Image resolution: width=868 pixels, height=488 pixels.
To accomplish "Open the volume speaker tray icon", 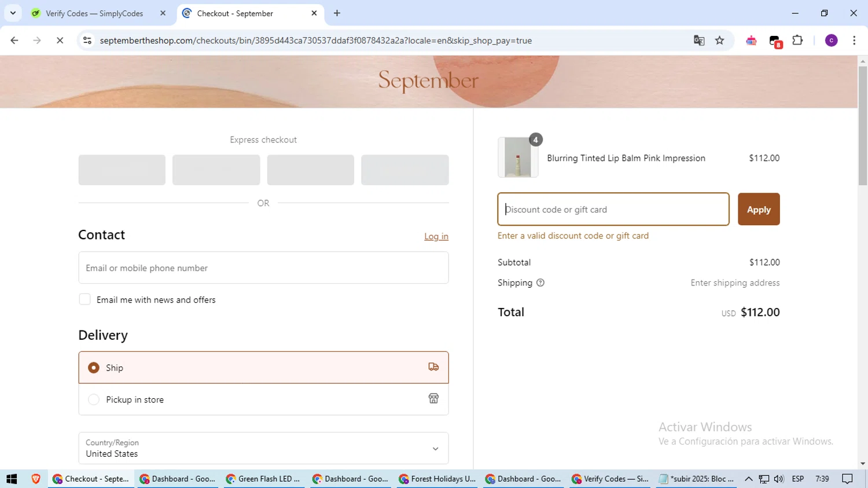I will (x=779, y=479).
